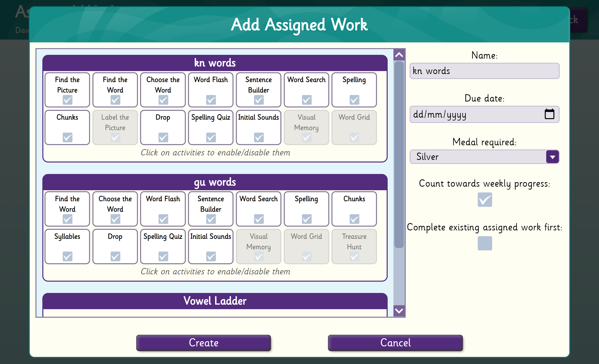Screen dimensions: 599x364
Task: Click the Word Search activity icon in gu words
Action: pos(259,209)
